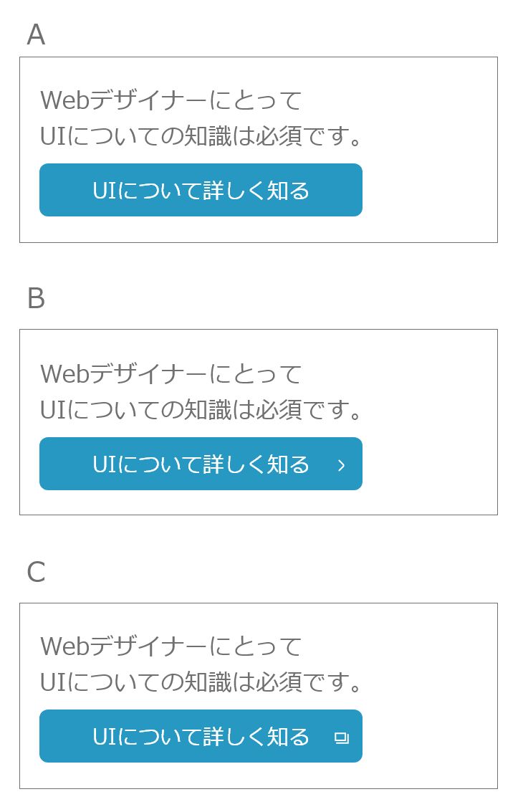Click the plain 'UIについて詳しく知る' button in panel A
523x812 pixels.
click(x=201, y=190)
